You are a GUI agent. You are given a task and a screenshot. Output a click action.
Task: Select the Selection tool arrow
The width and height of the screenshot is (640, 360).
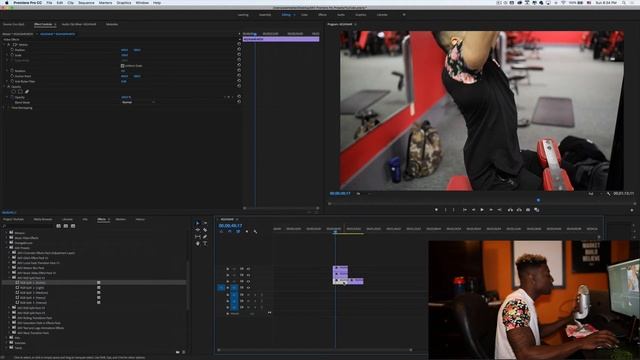click(198, 223)
